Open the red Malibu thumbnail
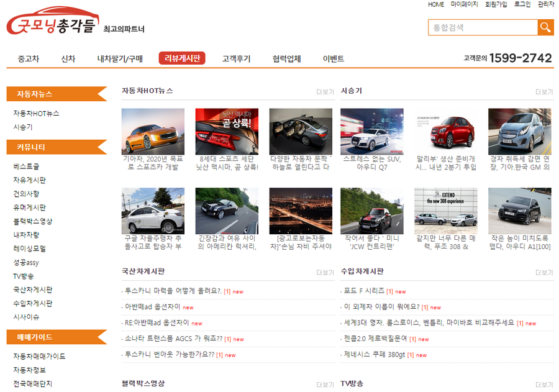The height and width of the screenshot is (392, 559). coord(446,131)
